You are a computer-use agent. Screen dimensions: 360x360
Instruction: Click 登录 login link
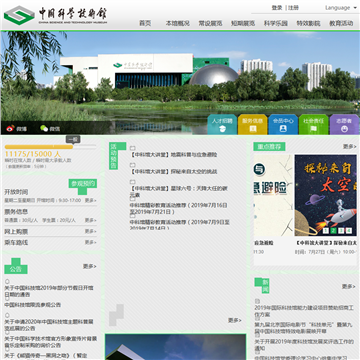pos(277,8)
